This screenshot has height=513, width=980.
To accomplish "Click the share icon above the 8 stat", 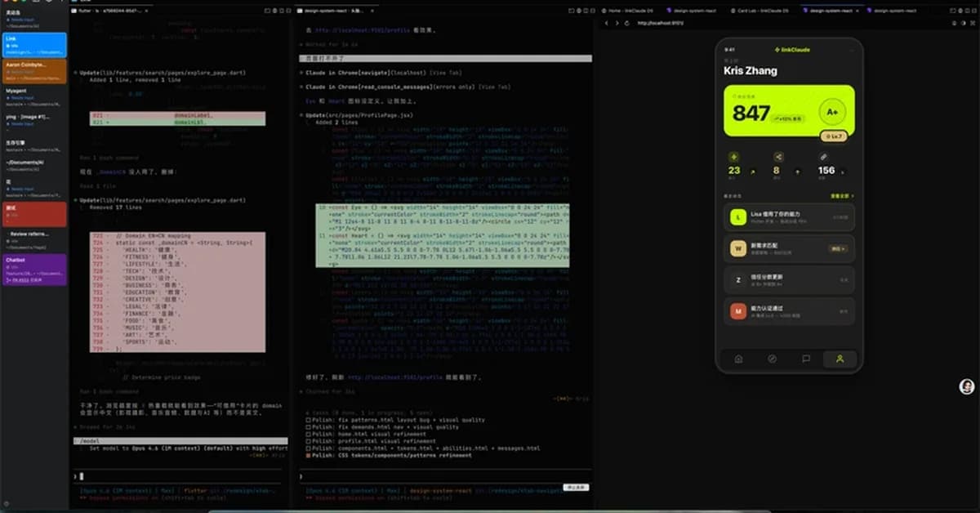I will (x=779, y=157).
